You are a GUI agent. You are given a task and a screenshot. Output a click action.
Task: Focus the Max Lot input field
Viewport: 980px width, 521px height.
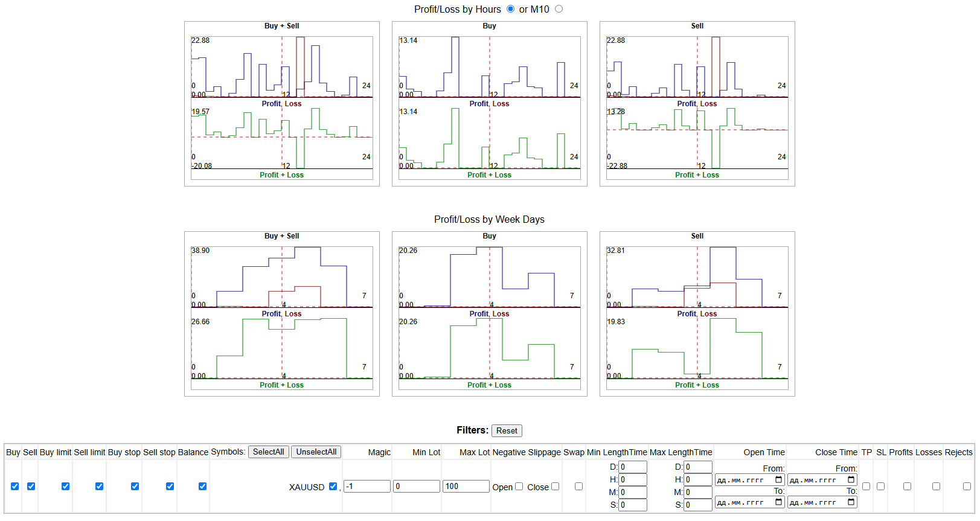(466, 486)
